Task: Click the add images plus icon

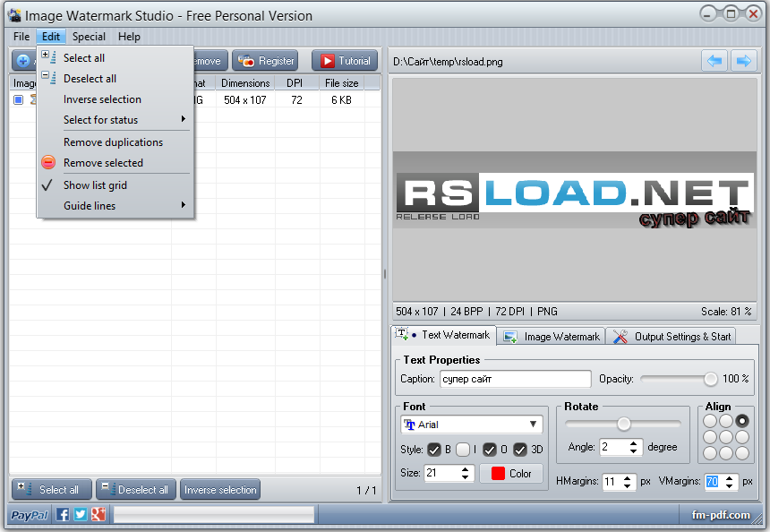Action: coord(23,61)
